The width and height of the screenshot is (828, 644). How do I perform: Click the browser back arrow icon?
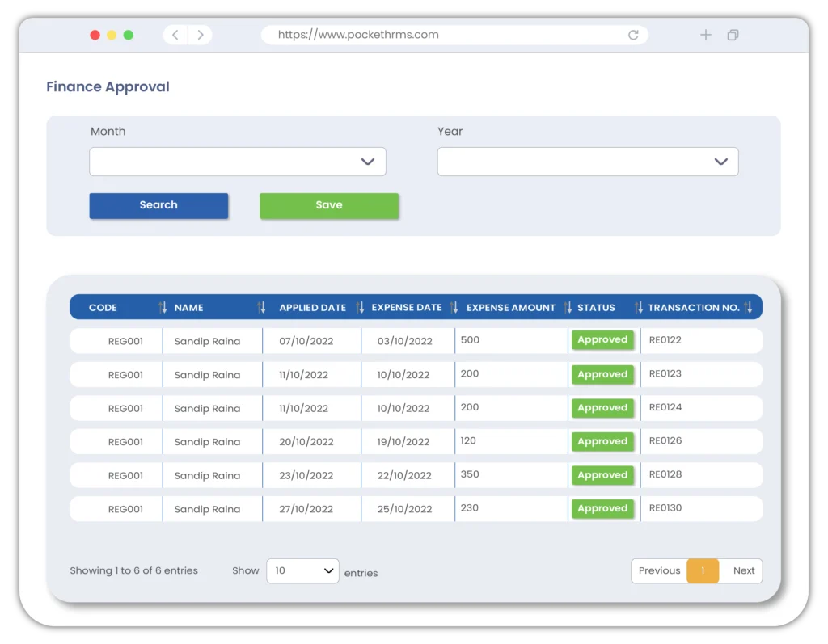pyautogui.click(x=175, y=35)
